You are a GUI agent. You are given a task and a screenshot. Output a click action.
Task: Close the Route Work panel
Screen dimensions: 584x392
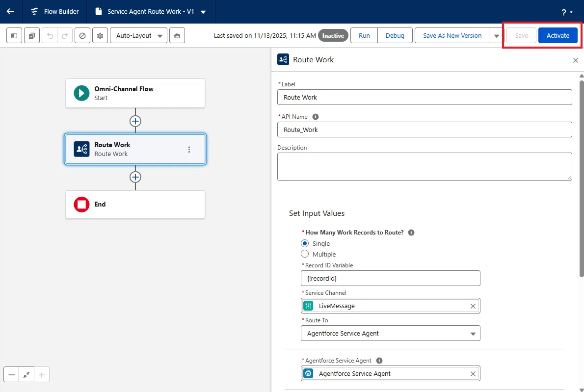click(x=576, y=60)
